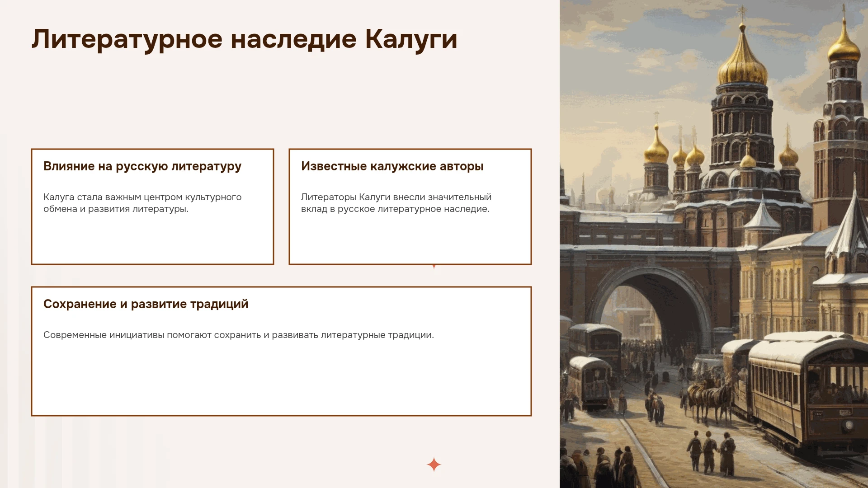Click the empty space inside the traditions card
This screenshot has height=488, width=868.
[281, 380]
